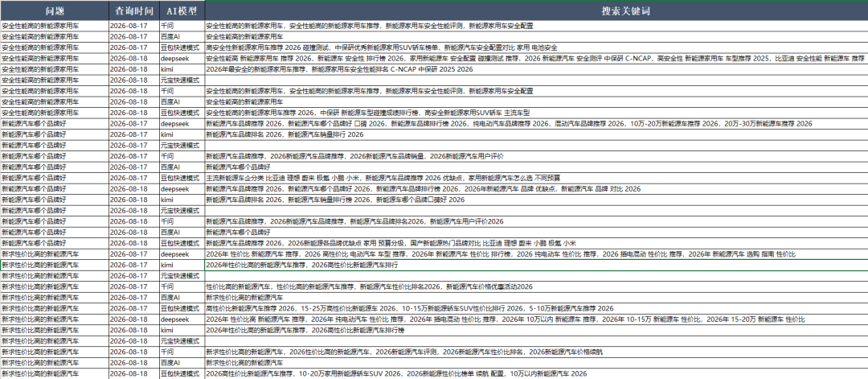Select 百度AI in 2026-08-17 安全性能高的新能源家用车 row
868x379 pixels.
click(182, 36)
